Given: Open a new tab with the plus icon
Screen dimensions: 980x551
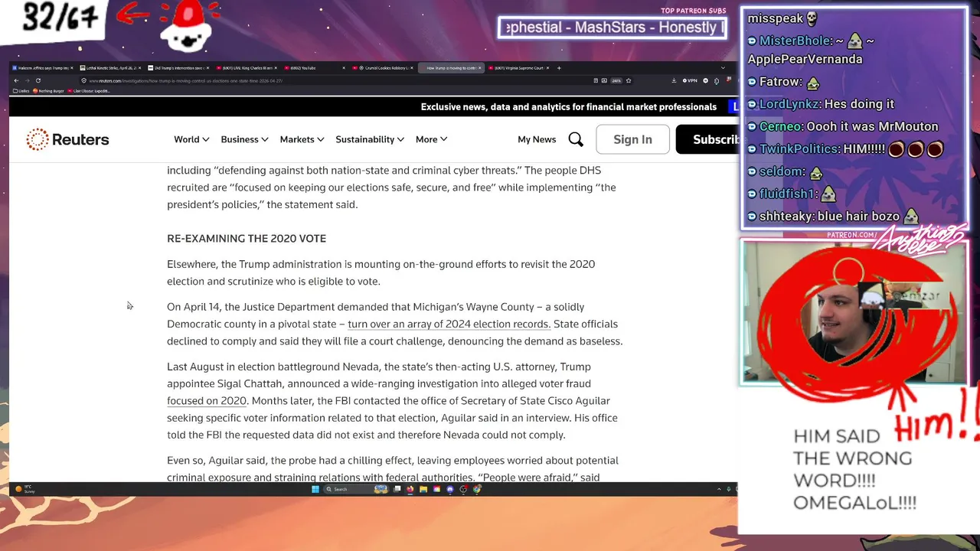Looking at the screenshot, I should point(559,68).
